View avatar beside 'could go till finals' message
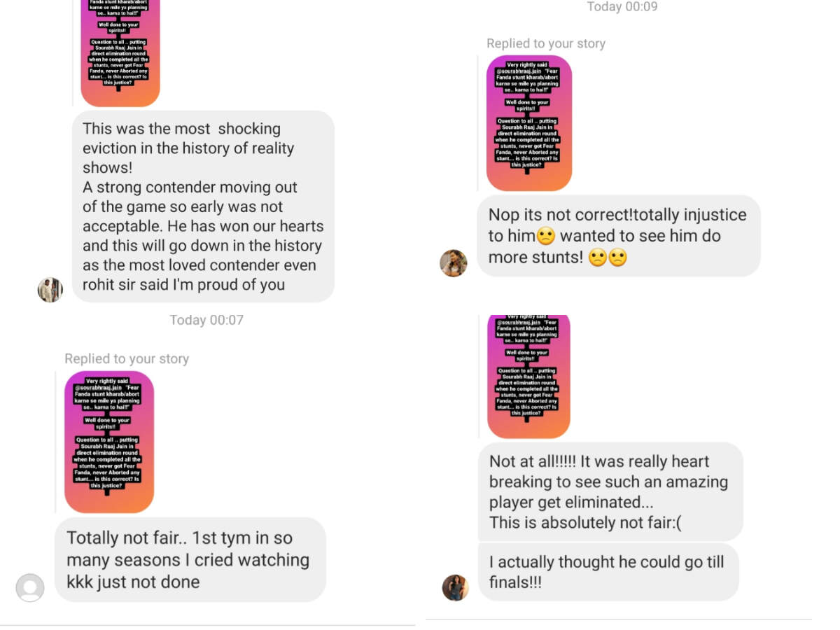The width and height of the screenshot is (840, 630). click(x=455, y=587)
